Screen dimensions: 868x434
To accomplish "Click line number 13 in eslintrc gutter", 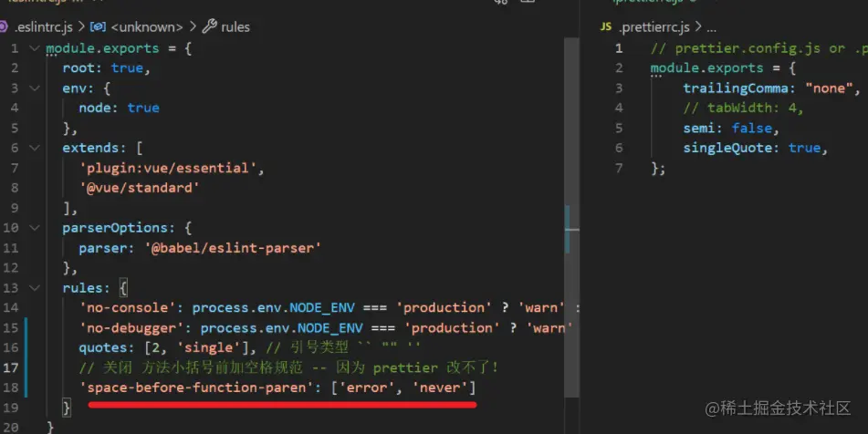I will [11, 288].
